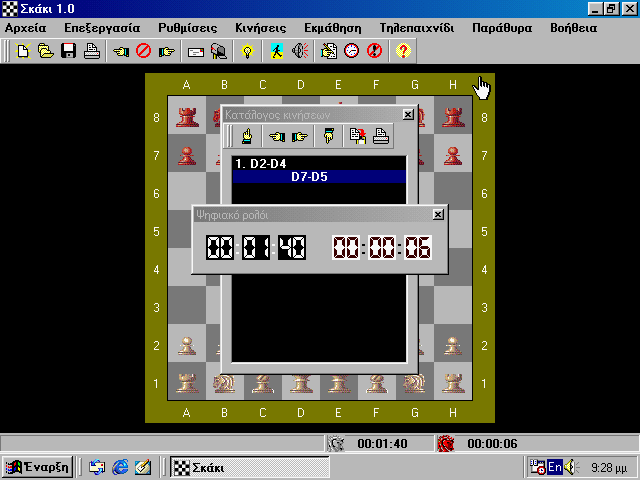Print using the main toolbar printer icon
This screenshot has width=640, height=480.
coord(91,51)
